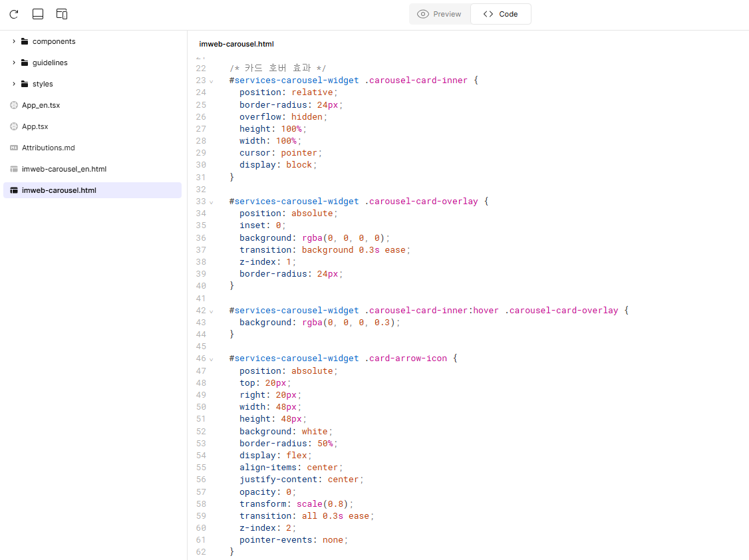Expand the components folder chevron

pyautogui.click(x=14, y=41)
